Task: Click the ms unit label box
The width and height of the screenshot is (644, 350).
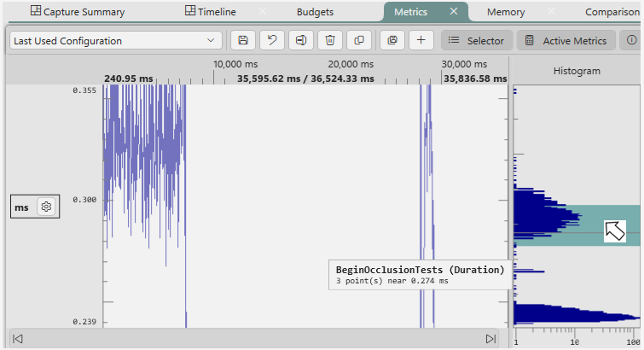Action: (35, 207)
